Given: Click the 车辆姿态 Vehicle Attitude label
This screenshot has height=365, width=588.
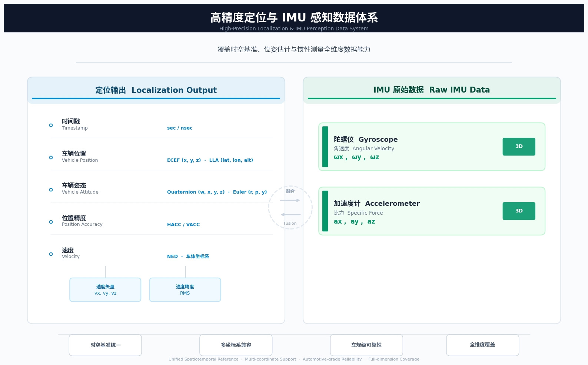Looking at the screenshot, I should tap(80, 188).
